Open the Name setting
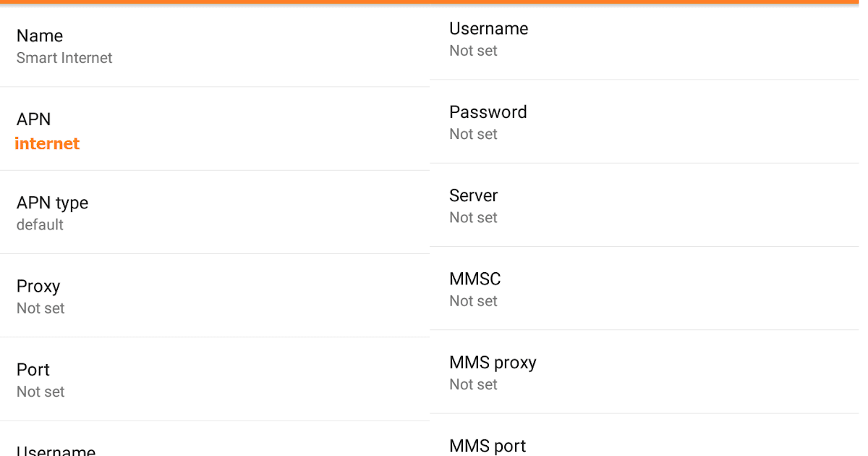868x456 pixels. pos(40,35)
